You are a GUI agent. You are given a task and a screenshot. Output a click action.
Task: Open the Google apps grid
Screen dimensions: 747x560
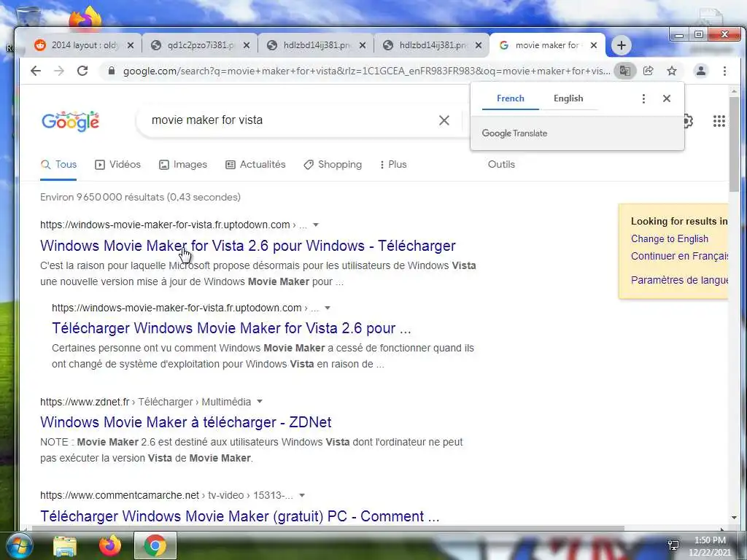click(719, 121)
